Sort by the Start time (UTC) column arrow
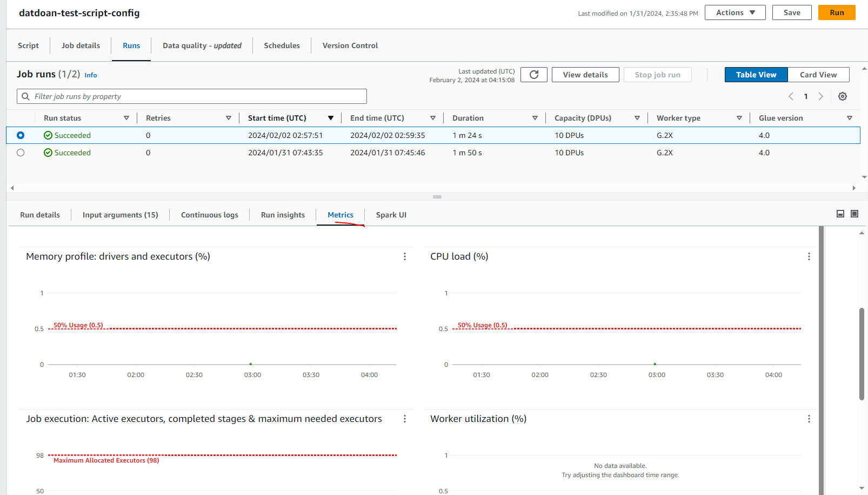 click(331, 118)
